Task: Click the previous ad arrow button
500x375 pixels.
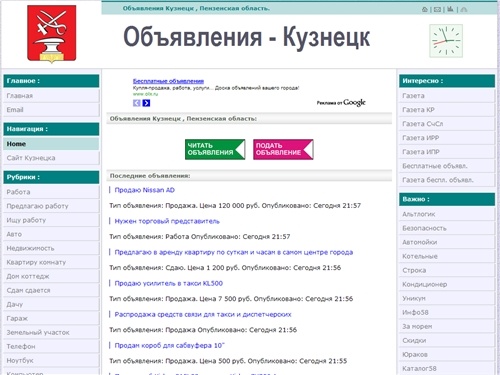Action: point(137,103)
